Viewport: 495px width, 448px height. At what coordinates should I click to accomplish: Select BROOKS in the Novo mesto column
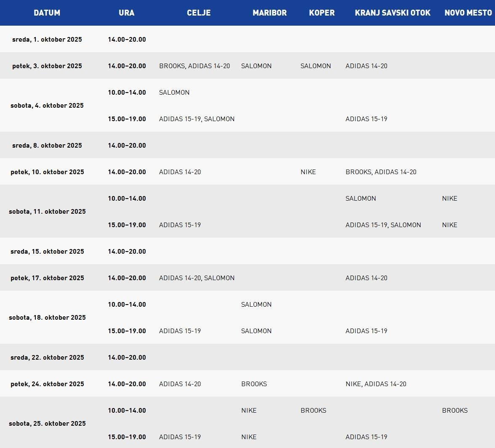pyautogui.click(x=455, y=411)
